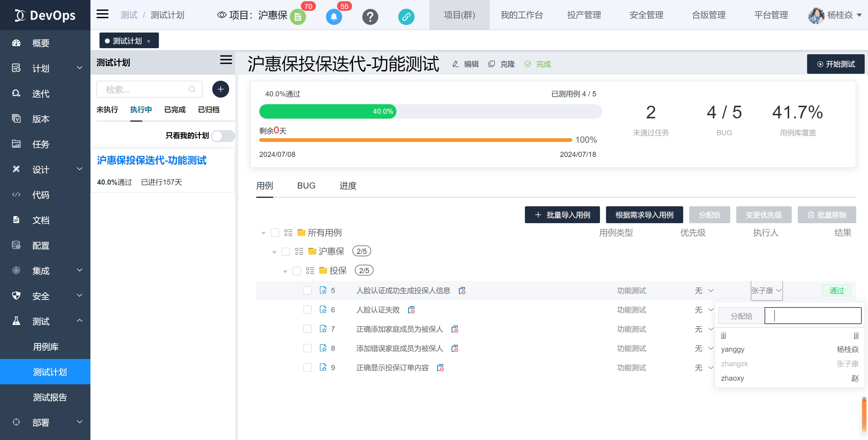Click the test plan panel collapse menu icon
Image resolution: width=868 pixels, height=440 pixels.
click(226, 60)
